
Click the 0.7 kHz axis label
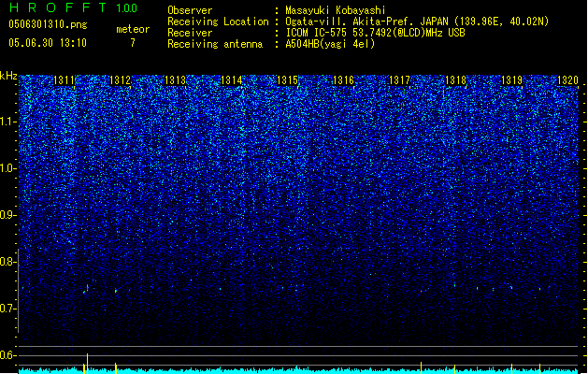8,309
